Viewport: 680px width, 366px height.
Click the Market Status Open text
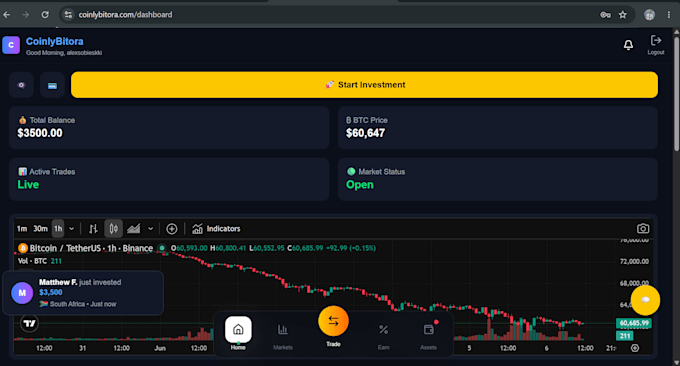[360, 185]
